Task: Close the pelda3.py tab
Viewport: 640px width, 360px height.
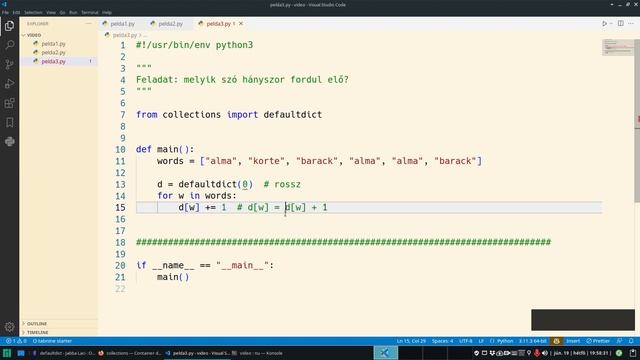Action: 241,24
